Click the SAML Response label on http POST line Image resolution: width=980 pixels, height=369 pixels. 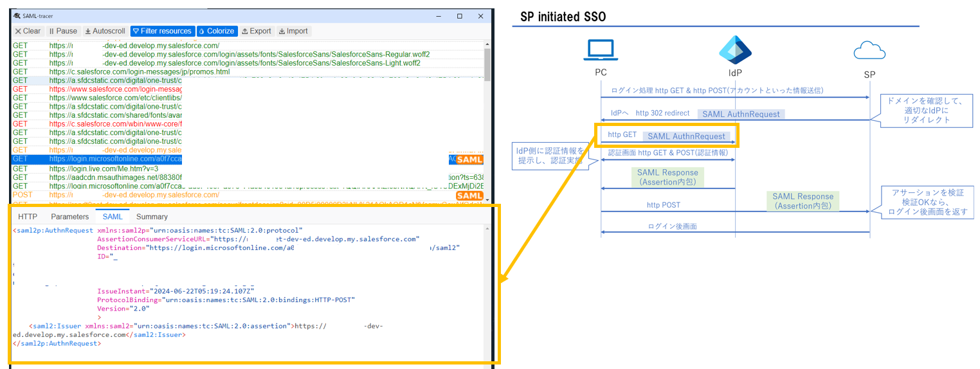803,201
